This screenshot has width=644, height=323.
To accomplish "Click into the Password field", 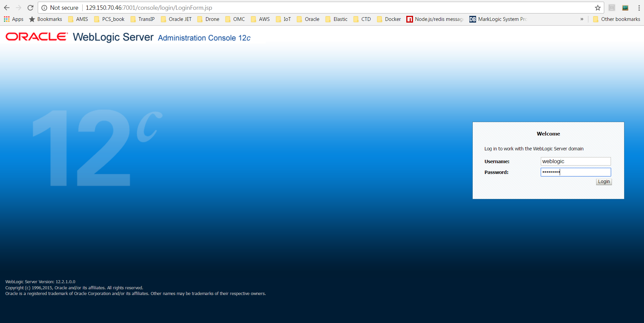I will 576,172.
